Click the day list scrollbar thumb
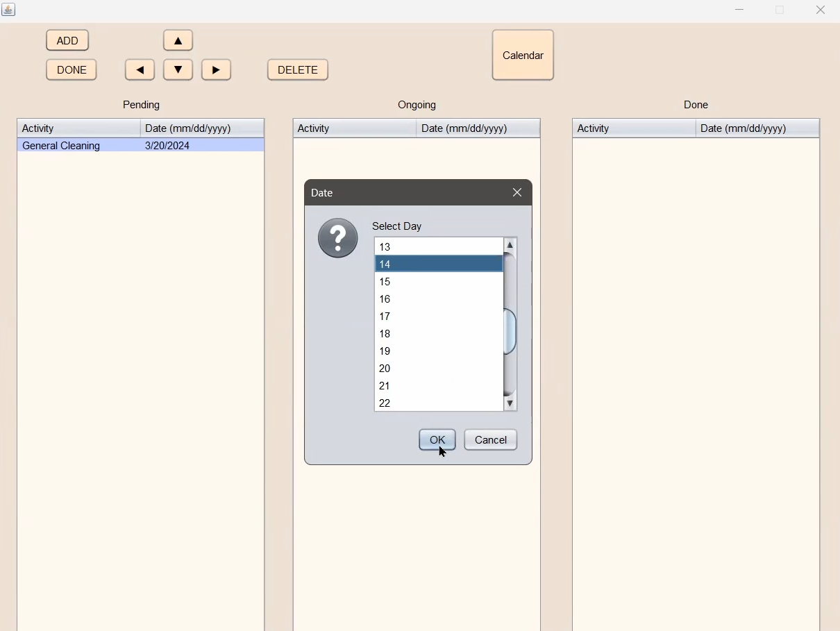This screenshot has height=631, width=840. point(511,332)
